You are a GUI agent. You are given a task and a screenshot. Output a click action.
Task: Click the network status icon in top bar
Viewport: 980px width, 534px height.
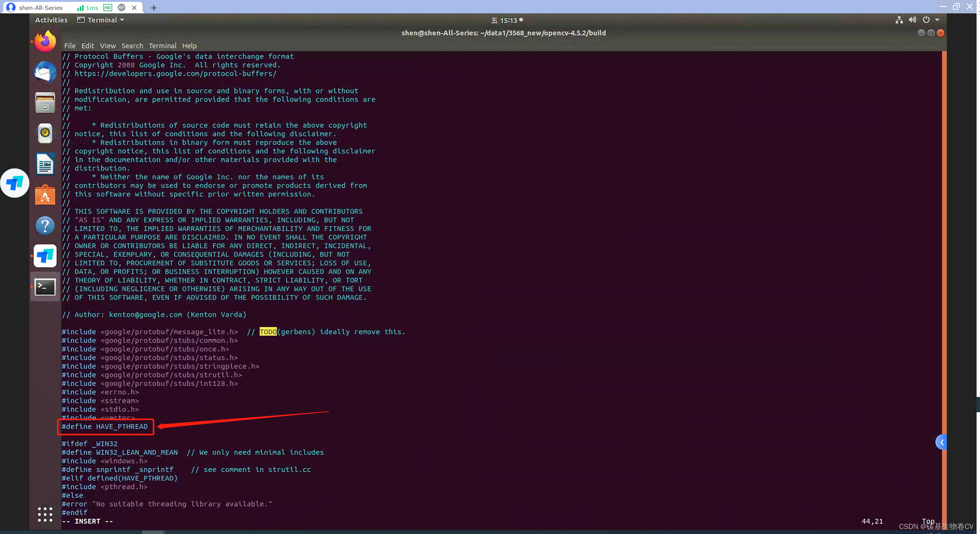pyautogui.click(x=899, y=20)
